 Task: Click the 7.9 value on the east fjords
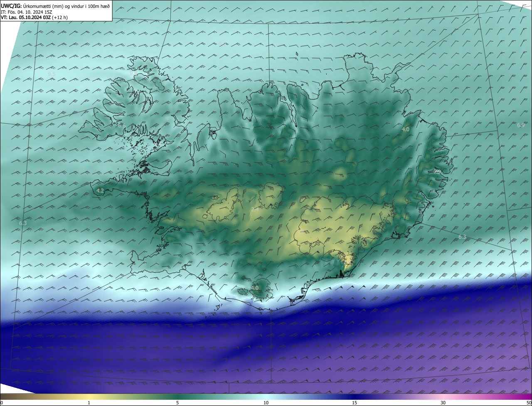click(x=437, y=171)
